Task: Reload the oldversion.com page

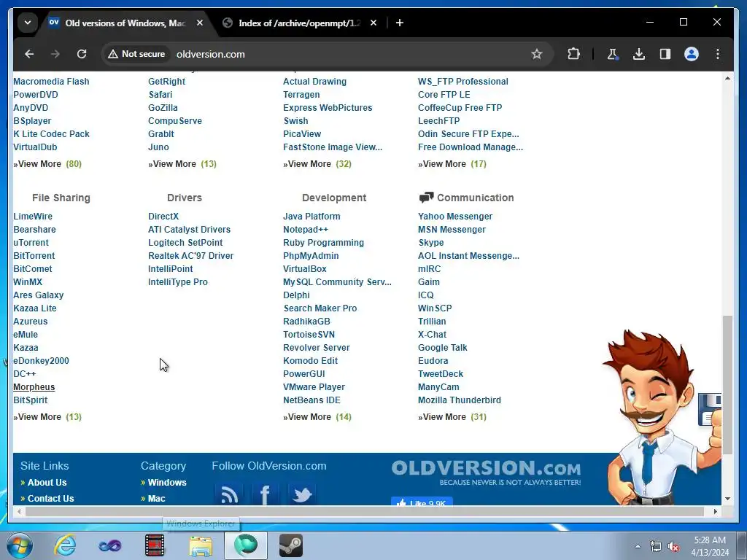Action: click(x=82, y=54)
